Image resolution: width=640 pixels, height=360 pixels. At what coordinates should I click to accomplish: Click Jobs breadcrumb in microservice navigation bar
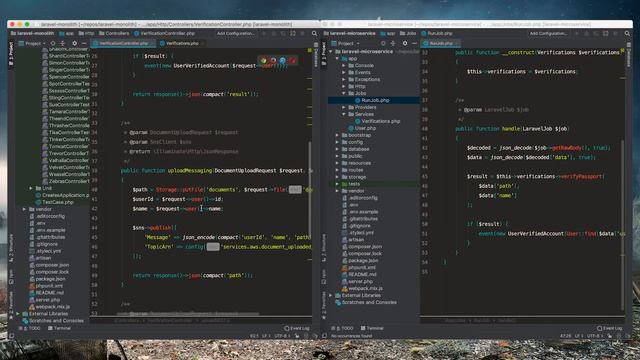(408, 33)
